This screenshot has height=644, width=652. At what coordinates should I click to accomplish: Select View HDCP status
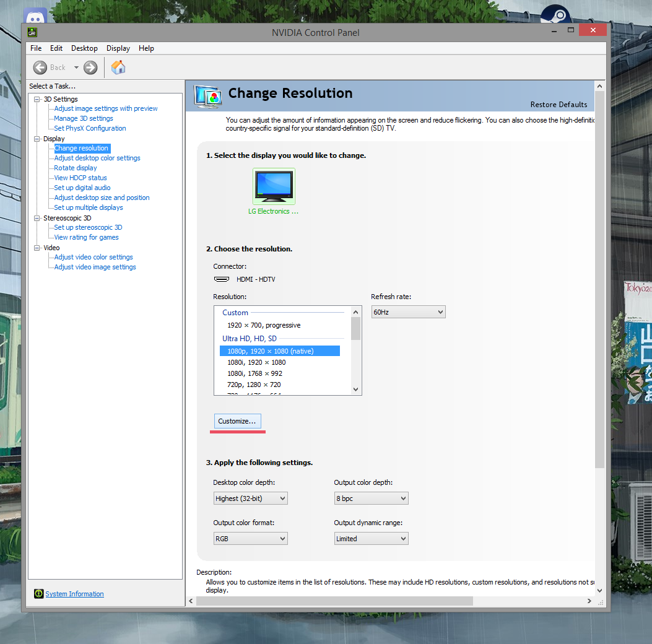[x=80, y=178]
